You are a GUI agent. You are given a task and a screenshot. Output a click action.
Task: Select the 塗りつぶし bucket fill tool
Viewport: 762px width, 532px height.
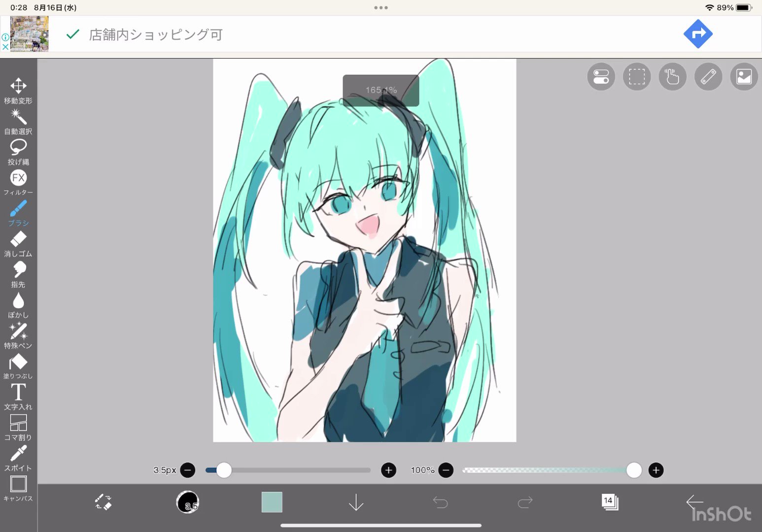[x=18, y=366]
